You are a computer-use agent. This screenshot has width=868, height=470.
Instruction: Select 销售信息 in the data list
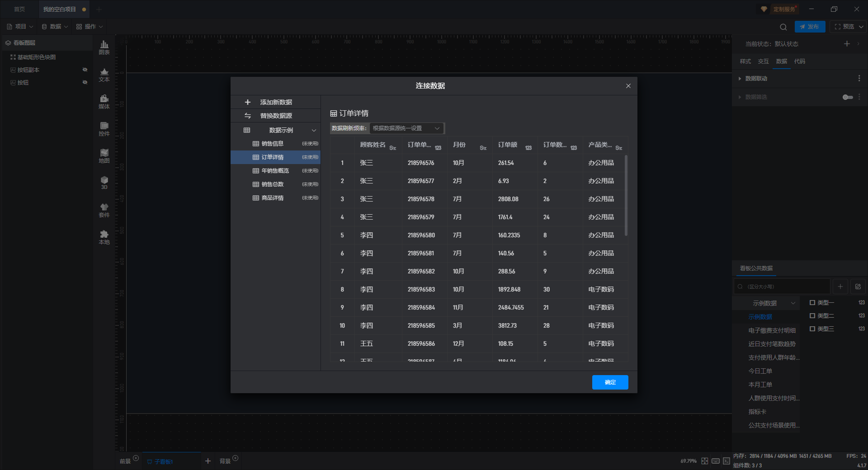[x=273, y=144]
